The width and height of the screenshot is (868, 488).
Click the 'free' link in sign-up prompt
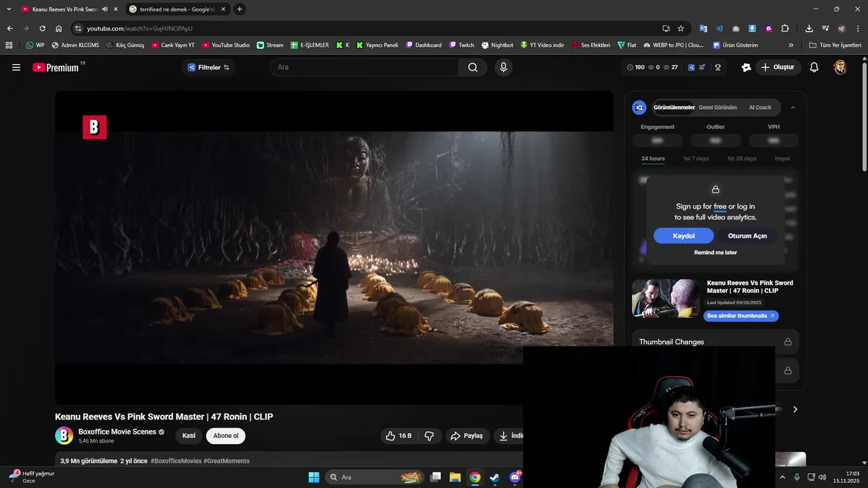(x=719, y=207)
